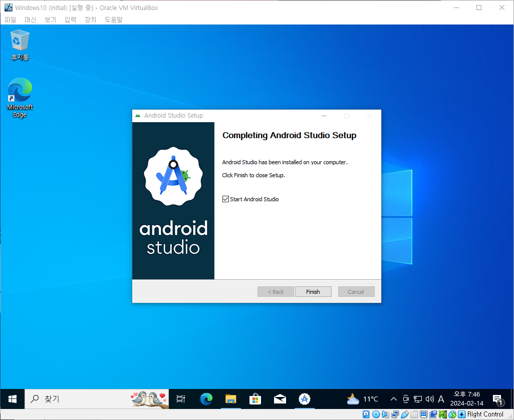Viewport: 514px width, 420px height.
Task: Click the Android Studio Setup title icon
Action: click(138, 116)
